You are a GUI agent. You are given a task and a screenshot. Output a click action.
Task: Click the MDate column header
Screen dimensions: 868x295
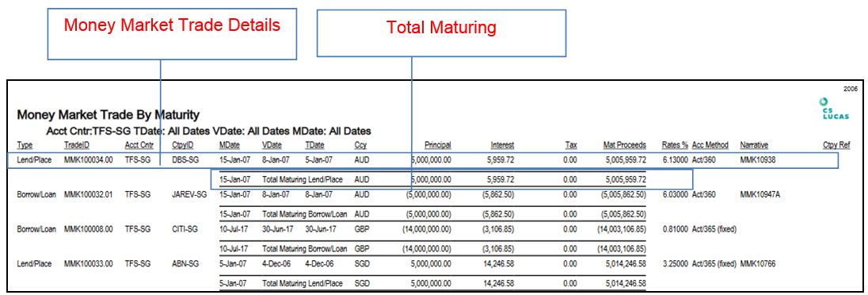tap(230, 145)
